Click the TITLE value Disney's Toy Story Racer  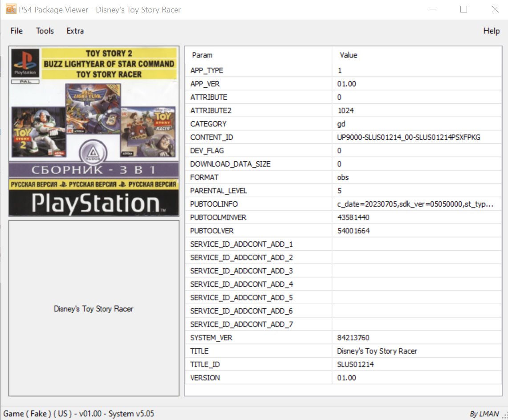coord(377,351)
